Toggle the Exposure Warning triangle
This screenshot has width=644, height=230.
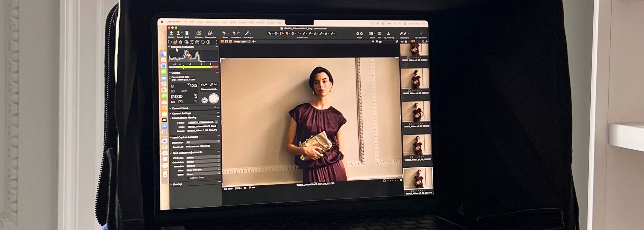point(388,34)
